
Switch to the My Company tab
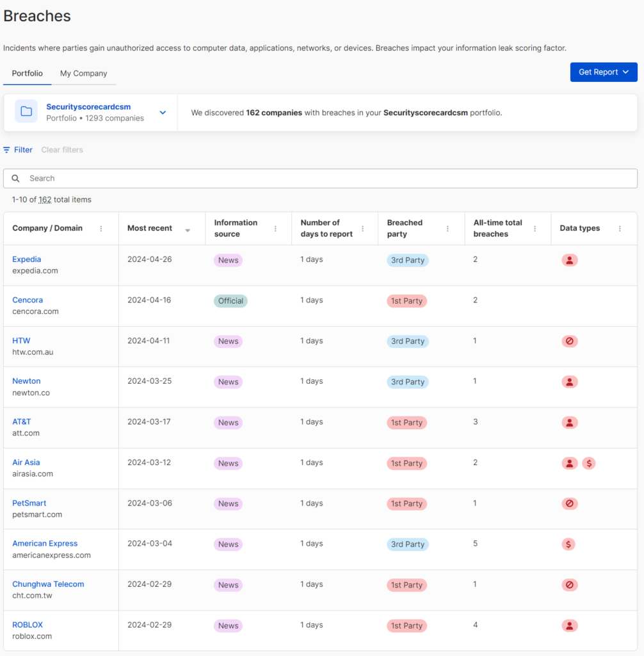click(84, 73)
